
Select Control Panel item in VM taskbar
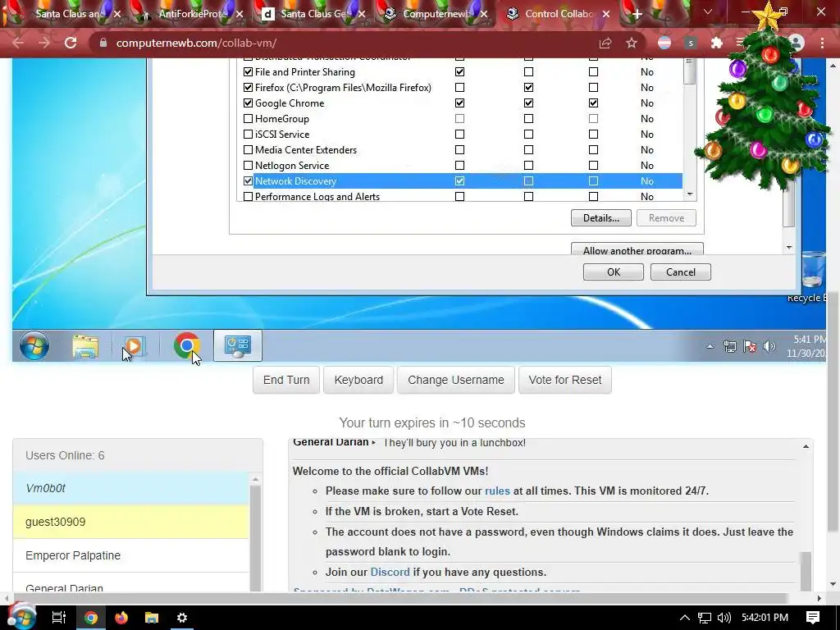tap(238, 345)
